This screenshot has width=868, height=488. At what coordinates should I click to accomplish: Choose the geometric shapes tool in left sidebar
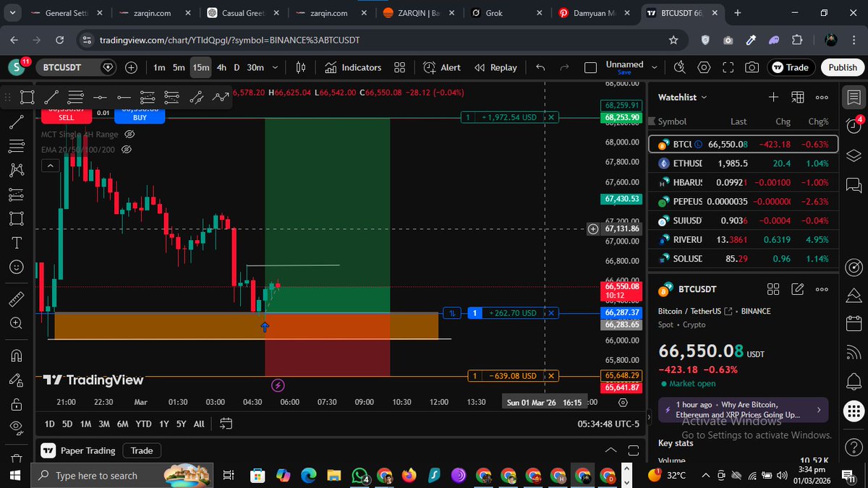(x=17, y=218)
